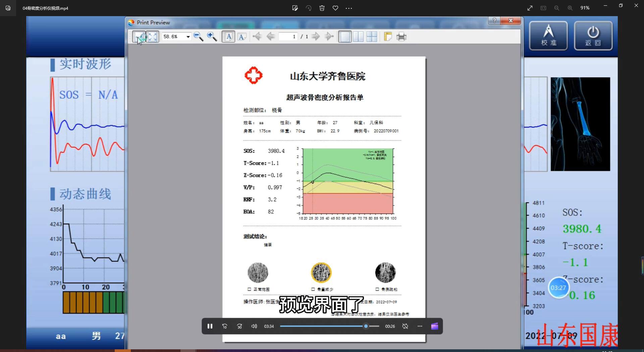Click the 91% zoom percentage
Image resolution: width=644 pixels, height=352 pixels.
(x=585, y=8)
